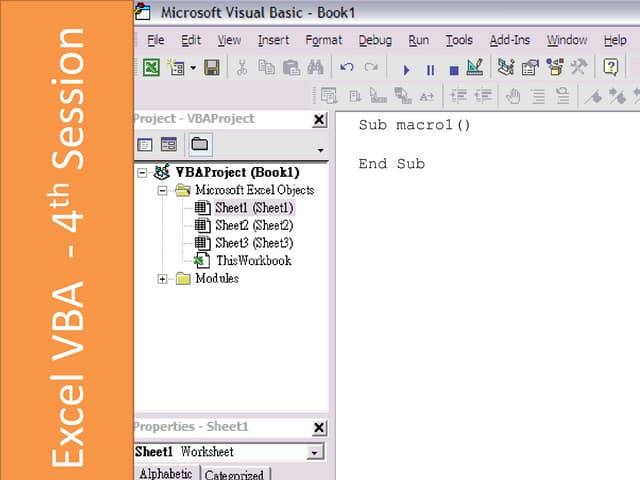Save the project with the floppy disk icon
640x480 pixels.
point(211,68)
